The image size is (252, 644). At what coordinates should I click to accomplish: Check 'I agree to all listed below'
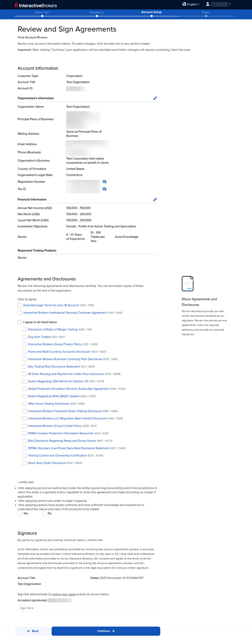[20, 322]
